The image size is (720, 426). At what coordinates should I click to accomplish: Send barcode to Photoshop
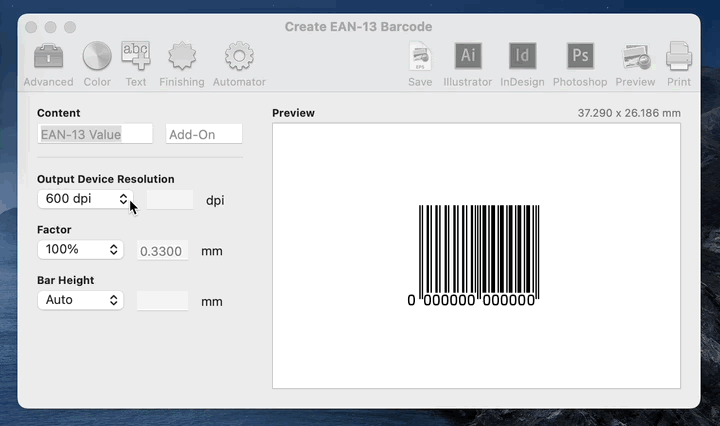coord(580,64)
